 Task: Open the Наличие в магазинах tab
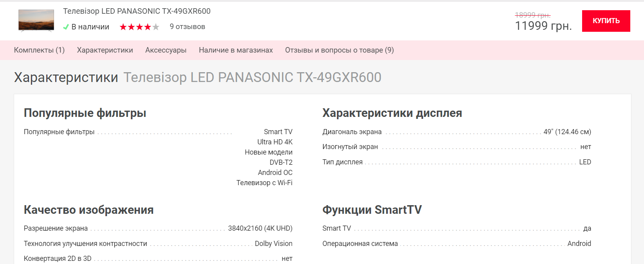[x=236, y=50]
